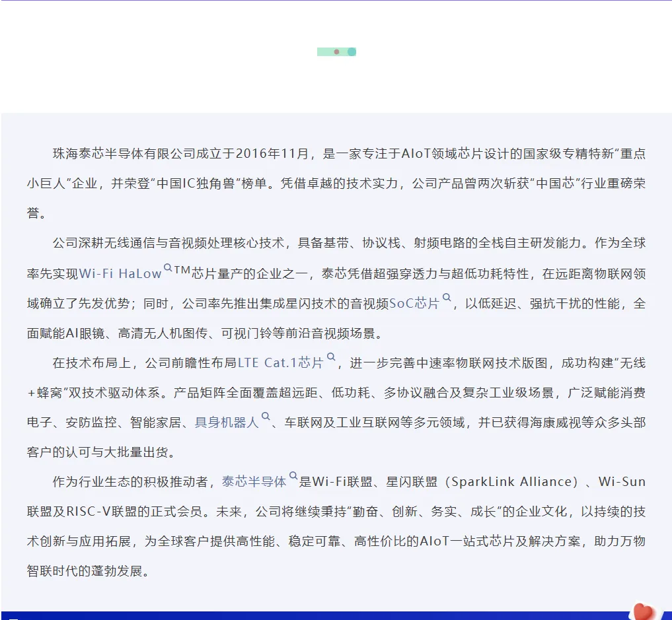Click search icon after Wi-Fi HaLow
The image size is (672, 620).
[168, 268]
